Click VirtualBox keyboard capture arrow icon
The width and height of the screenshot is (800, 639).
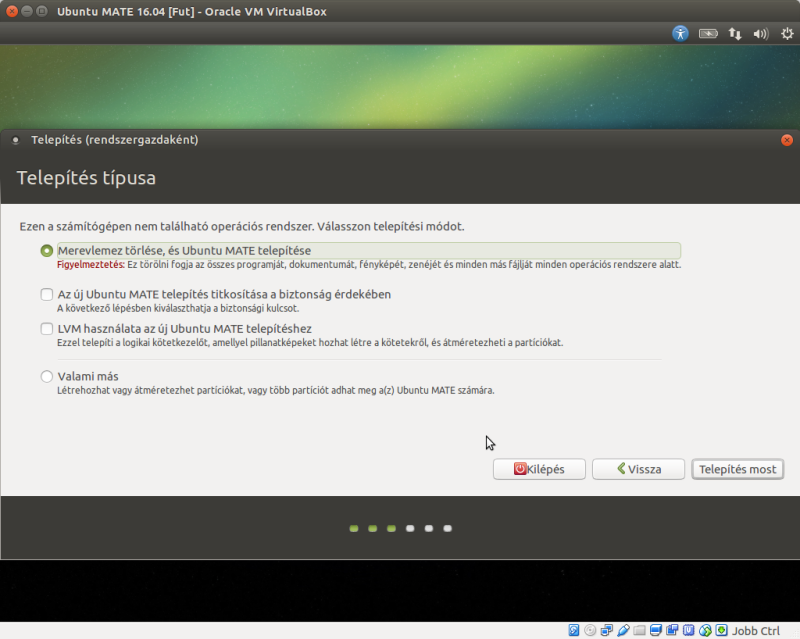click(721, 630)
